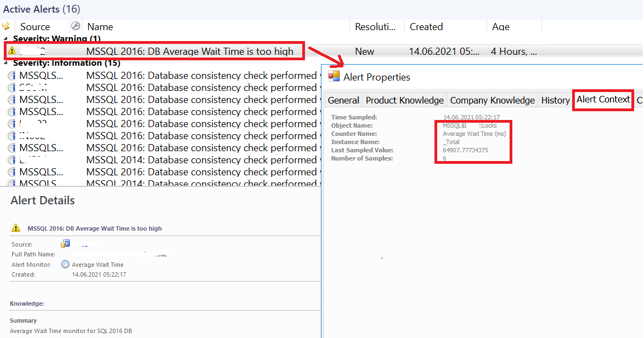Click the last sampled value 64907.77734375

click(x=465, y=150)
